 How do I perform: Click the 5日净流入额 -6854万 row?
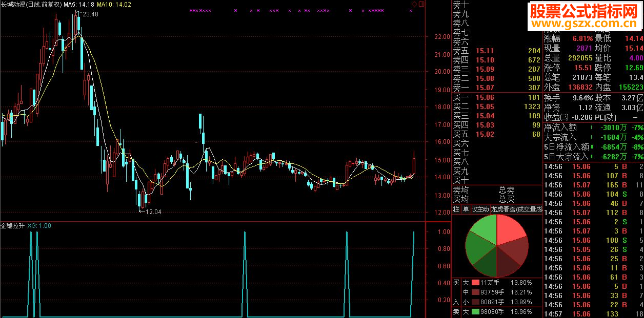point(594,147)
